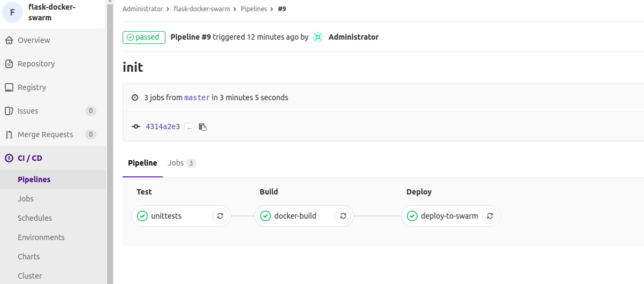Click deploy-to-swarm passed status icon
644x284 pixels.
(412, 216)
